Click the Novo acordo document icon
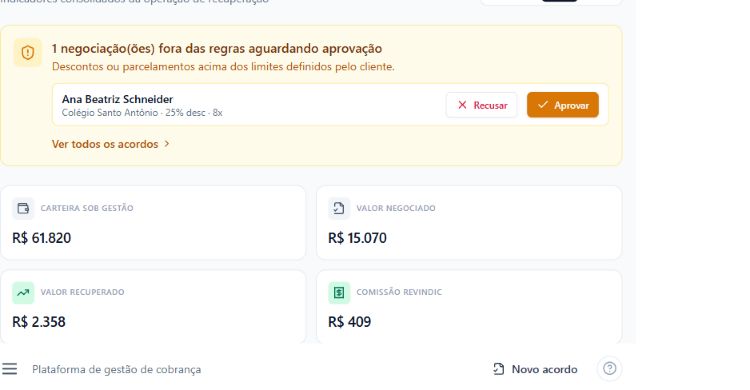Screen dimensions: 750x390 498,369
